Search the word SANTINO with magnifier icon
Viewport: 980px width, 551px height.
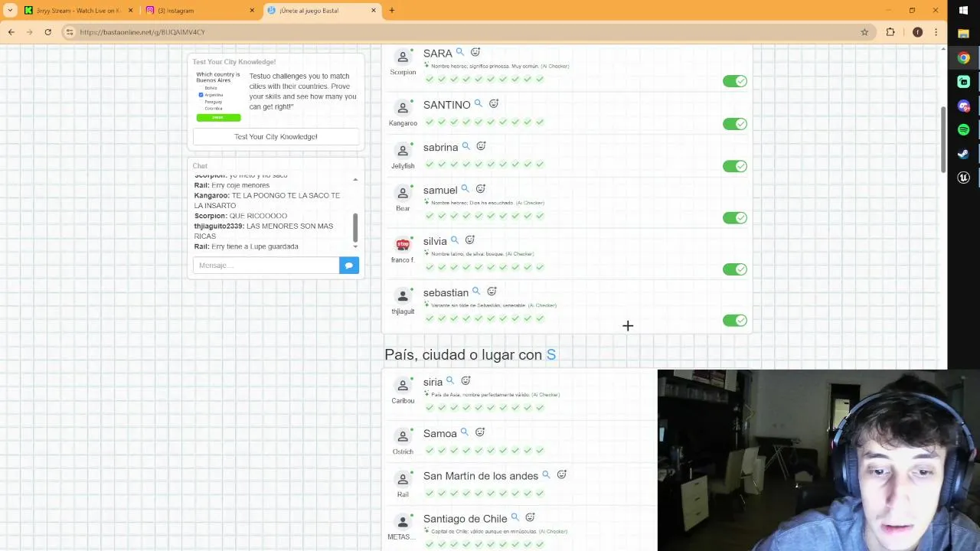click(x=479, y=103)
